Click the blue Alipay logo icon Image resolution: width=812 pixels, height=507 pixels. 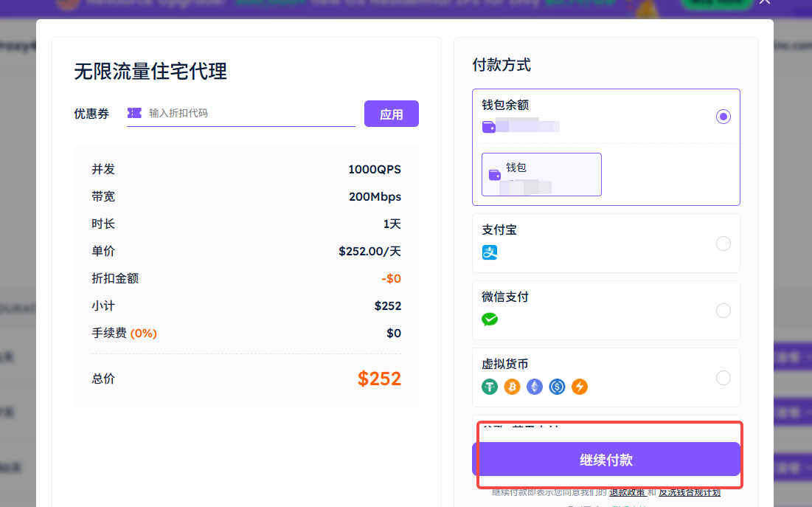pos(490,252)
